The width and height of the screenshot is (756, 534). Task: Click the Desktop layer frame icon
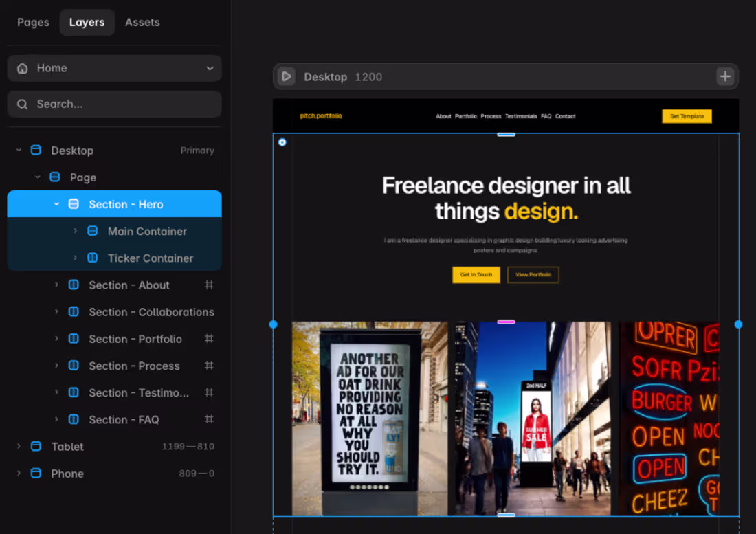(36, 150)
